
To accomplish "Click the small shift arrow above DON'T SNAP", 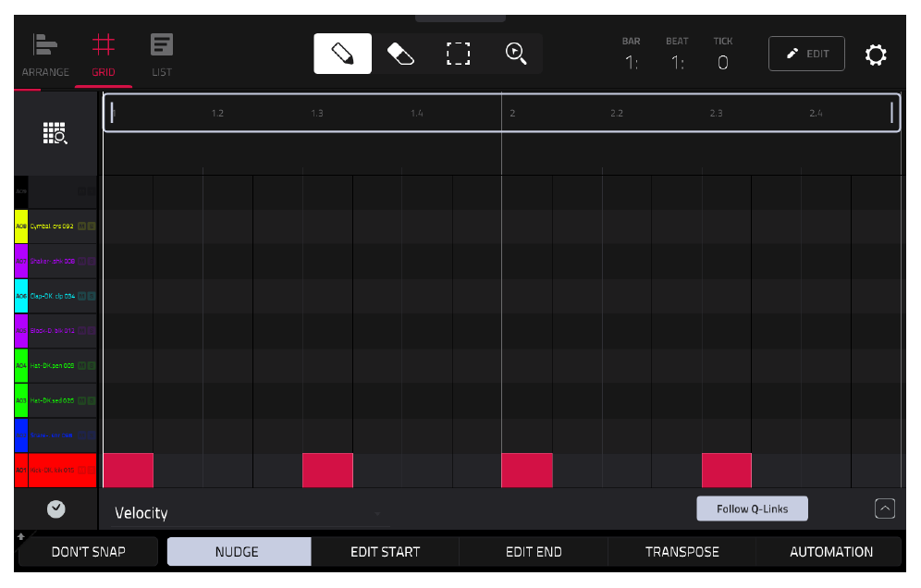I will [x=21, y=536].
